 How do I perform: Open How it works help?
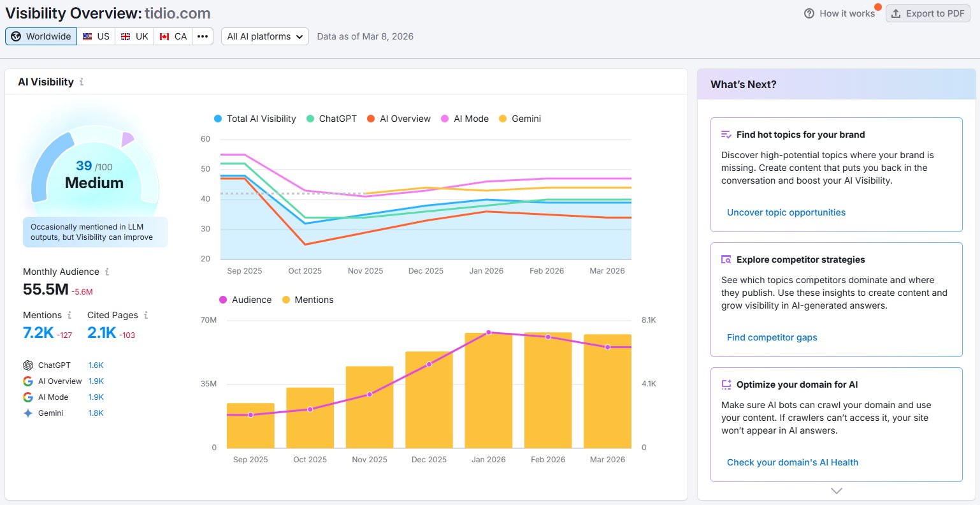tap(840, 13)
